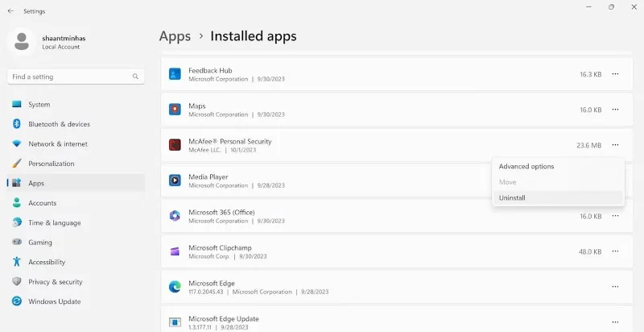
Task: Click the Media Player app icon
Action: [x=175, y=180]
